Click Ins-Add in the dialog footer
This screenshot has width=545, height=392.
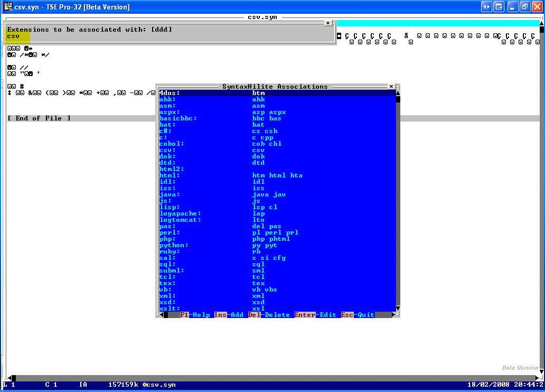point(229,315)
